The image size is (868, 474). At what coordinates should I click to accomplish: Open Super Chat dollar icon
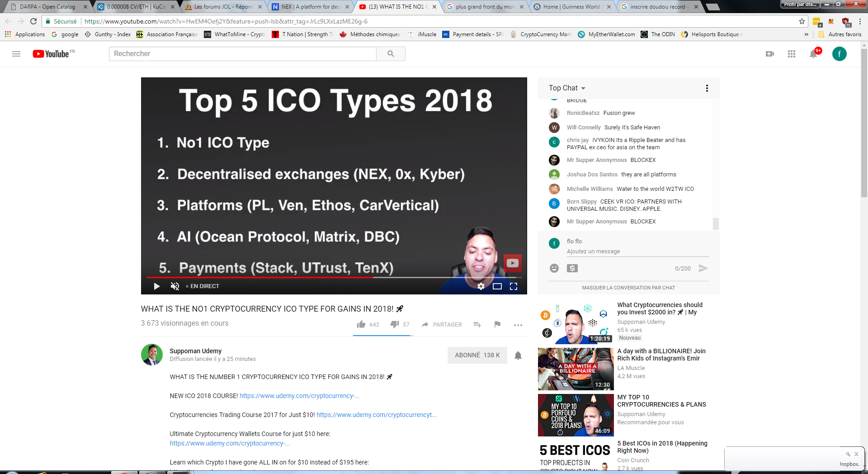572,268
